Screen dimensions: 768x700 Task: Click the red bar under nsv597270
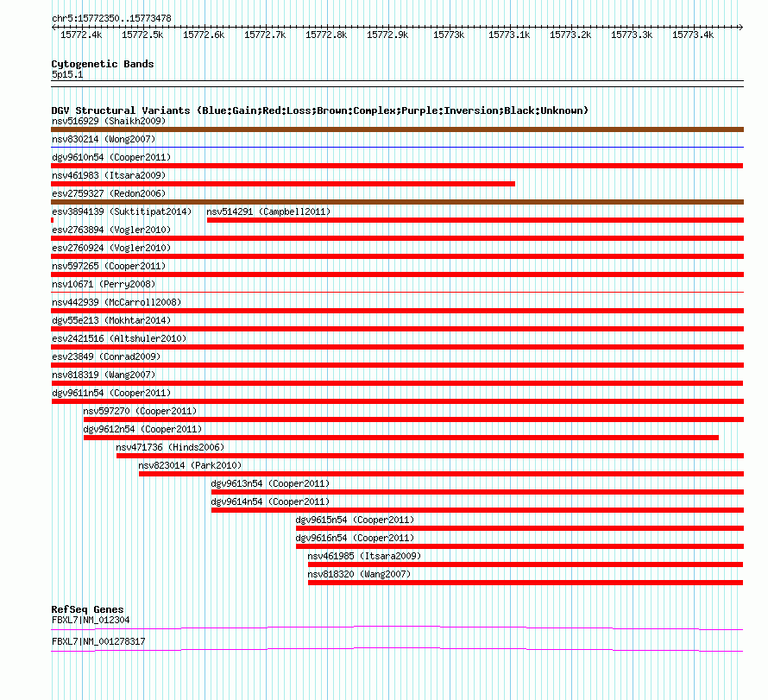(x=413, y=419)
